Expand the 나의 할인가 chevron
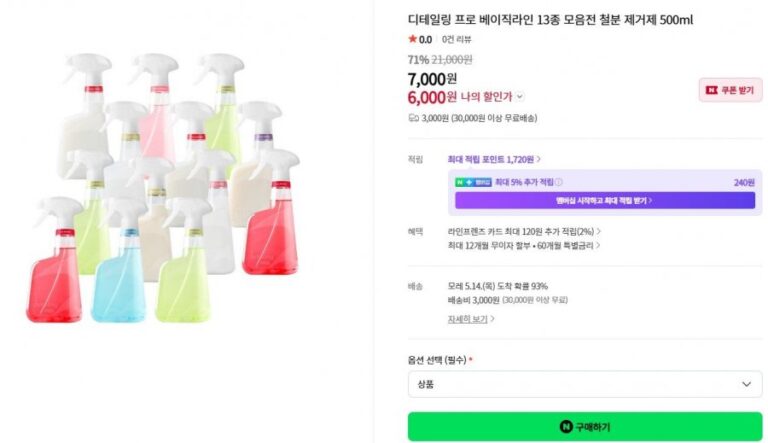The width and height of the screenshot is (768, 443). (520, 97)
